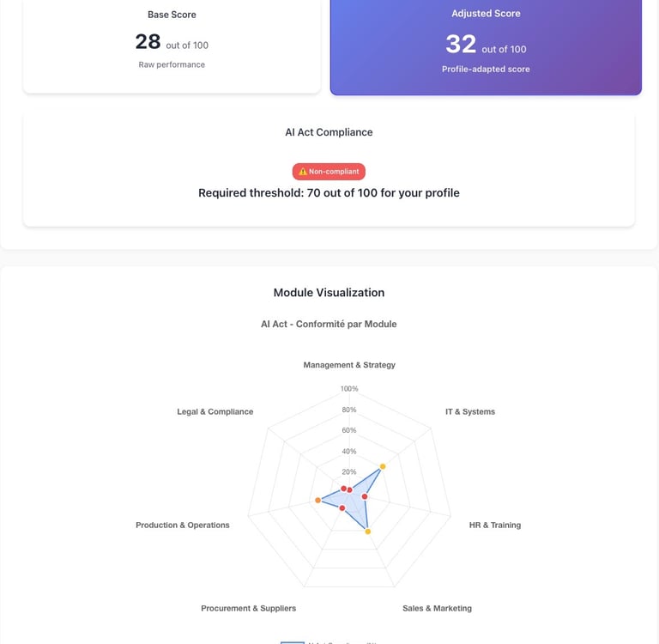This screenshot has width=659, height=644.
Task: Click the 100% radar scale tick label
Action: 349,389
